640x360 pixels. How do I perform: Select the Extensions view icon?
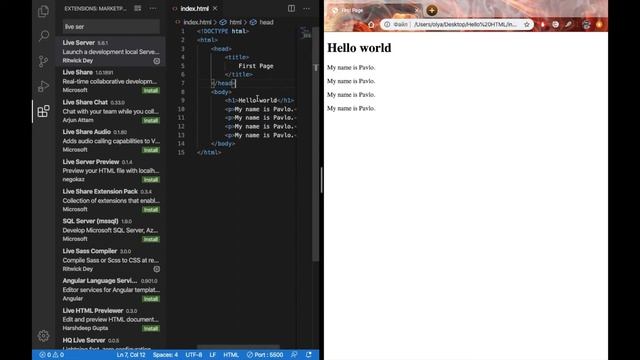coord(43,111)
